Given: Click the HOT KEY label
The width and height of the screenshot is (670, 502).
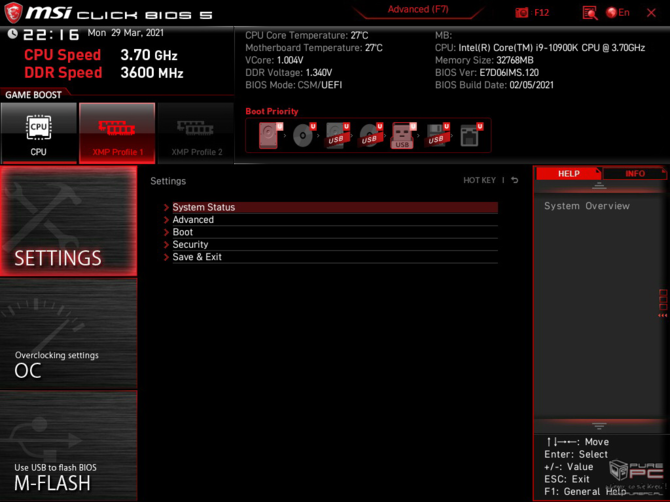Looking at the screenshot, I should pyautogui.click(x=479, y=180).
